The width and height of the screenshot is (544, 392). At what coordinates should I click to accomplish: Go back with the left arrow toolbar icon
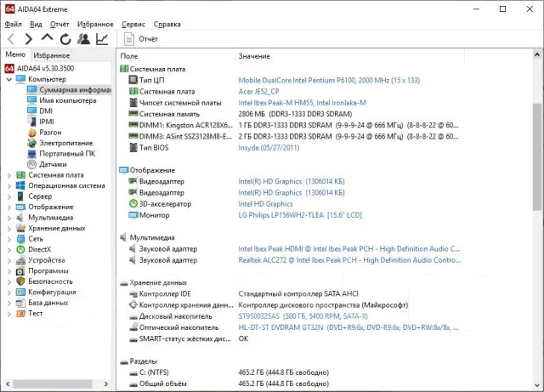click(x=11, y=39)
